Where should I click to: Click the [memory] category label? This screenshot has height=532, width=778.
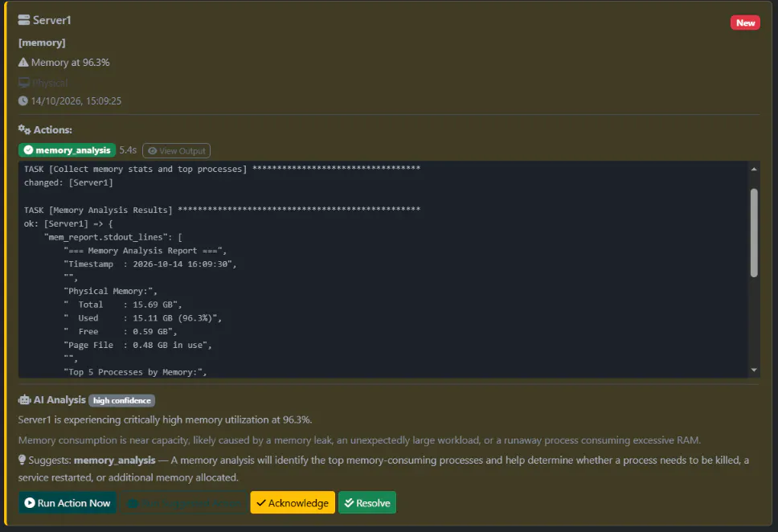(42, 43)
